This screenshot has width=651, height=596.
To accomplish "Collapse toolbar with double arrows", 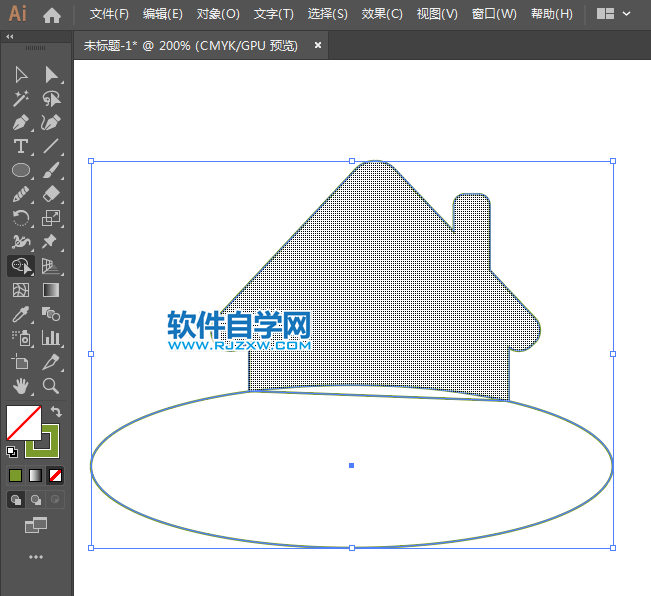I will [x=10, y=37].
